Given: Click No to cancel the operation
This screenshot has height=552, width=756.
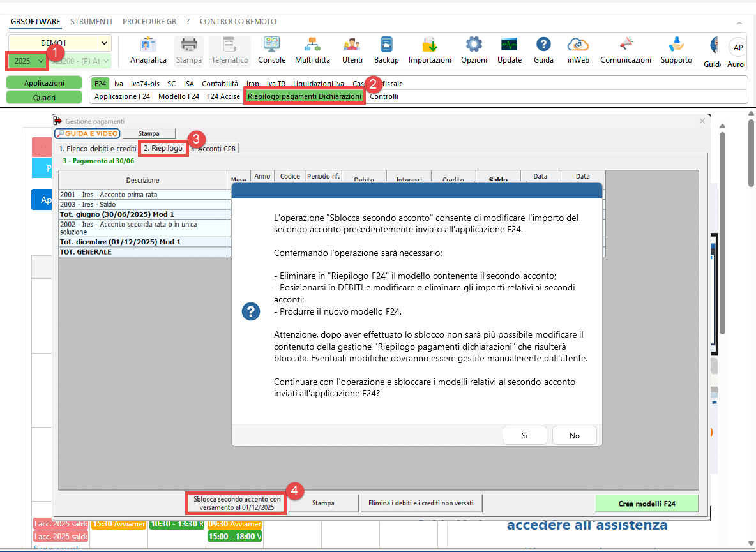Looking at the screenshot, I should point(574,435).
